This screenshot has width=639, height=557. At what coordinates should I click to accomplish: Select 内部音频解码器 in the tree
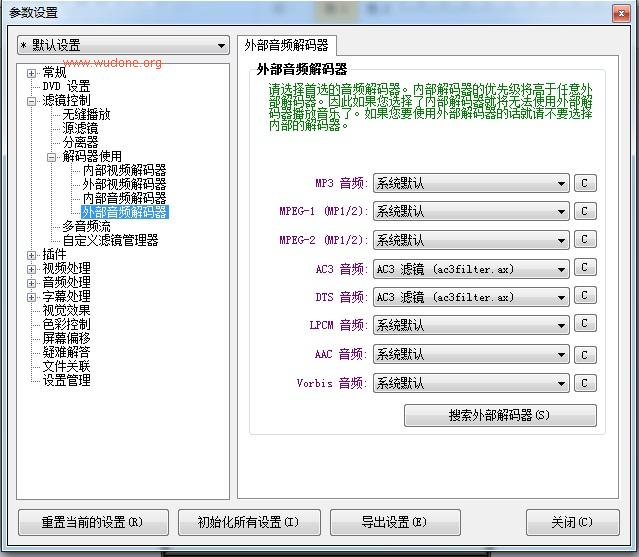[124, 198]
